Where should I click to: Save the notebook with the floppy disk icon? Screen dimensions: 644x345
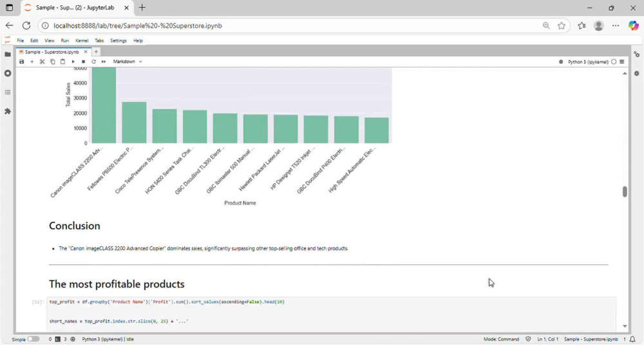pos(21,62)
